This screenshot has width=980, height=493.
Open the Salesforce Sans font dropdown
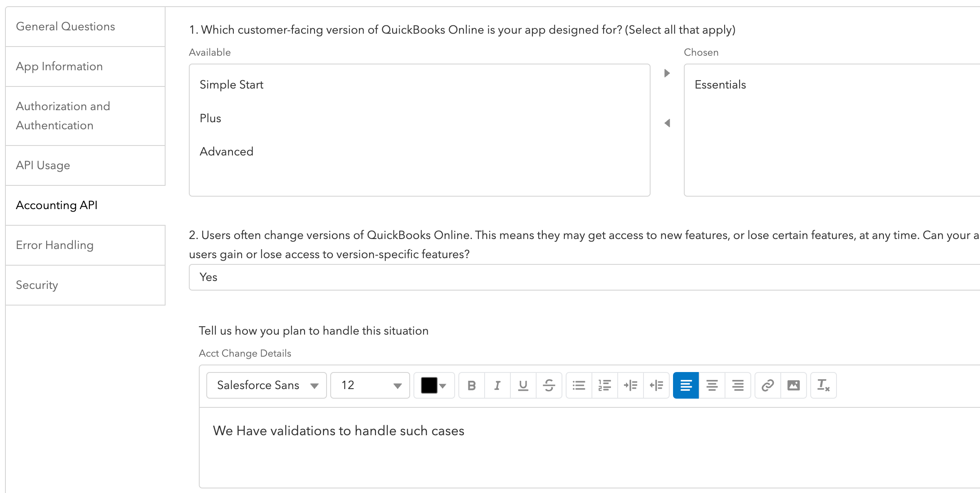click(267, 385)
